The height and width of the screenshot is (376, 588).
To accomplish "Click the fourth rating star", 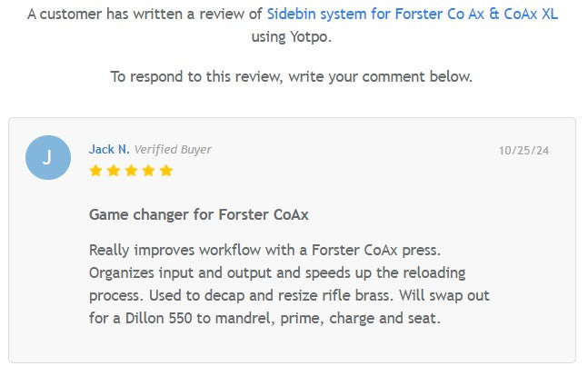I will coord(147,170).
